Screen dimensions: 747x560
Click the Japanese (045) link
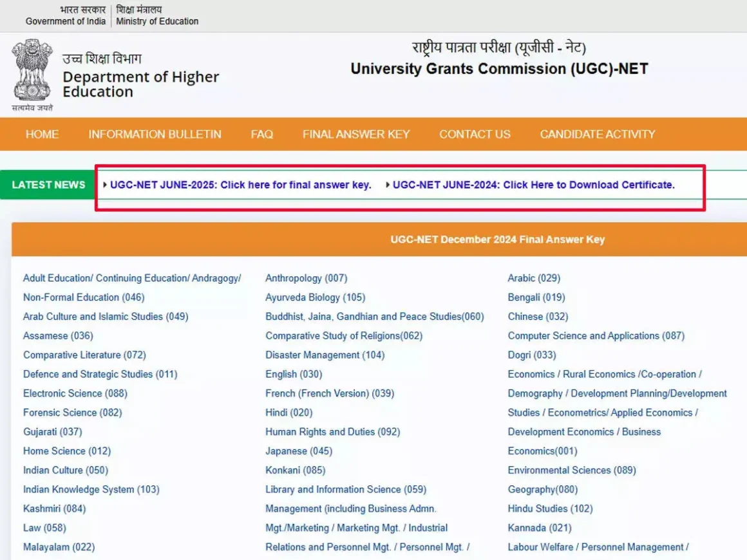pos(299,451)
